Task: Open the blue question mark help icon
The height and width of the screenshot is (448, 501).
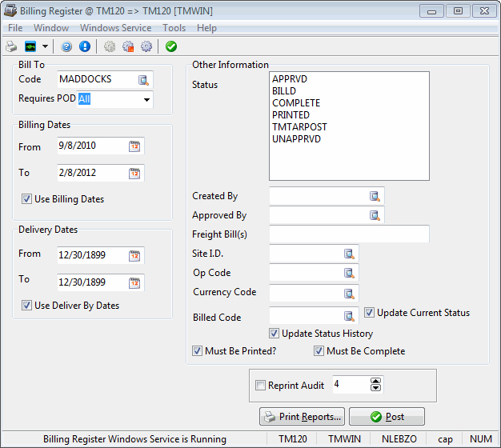Action: pos(66,46)
